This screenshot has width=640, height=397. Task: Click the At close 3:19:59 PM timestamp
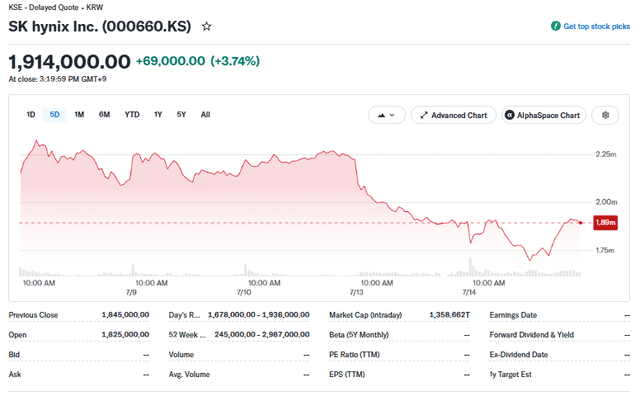(x=58, y=79)
